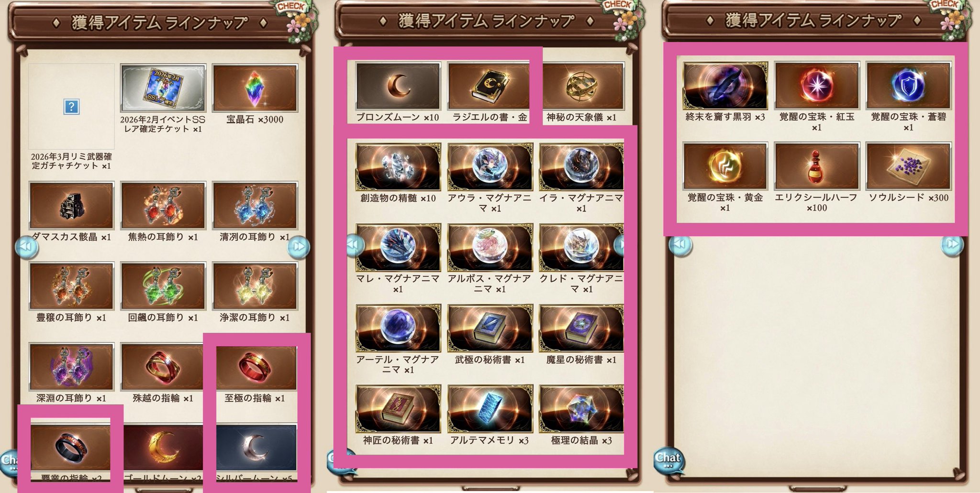980x493 pixels.
Task: Go to previous page in right lineup panel
Action: tap(680, 245)
